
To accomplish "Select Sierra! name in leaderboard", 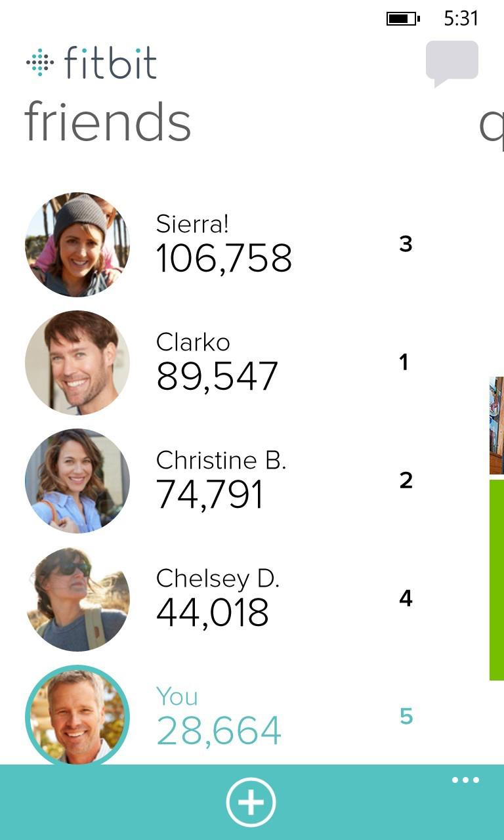I will 192,224.
